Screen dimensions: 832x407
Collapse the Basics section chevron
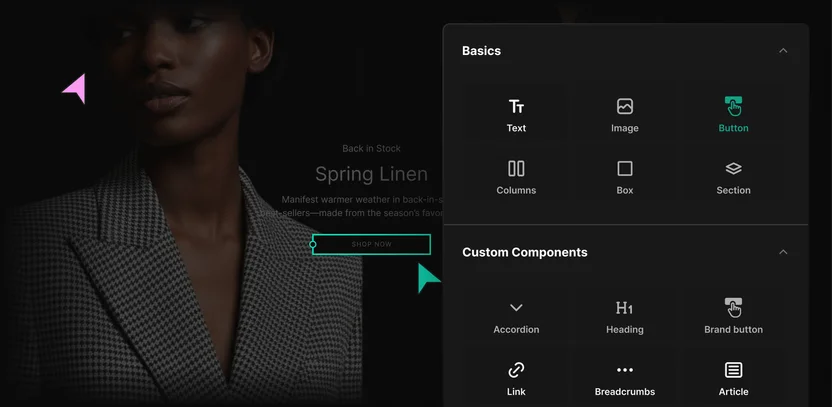[x=783, y=51]
